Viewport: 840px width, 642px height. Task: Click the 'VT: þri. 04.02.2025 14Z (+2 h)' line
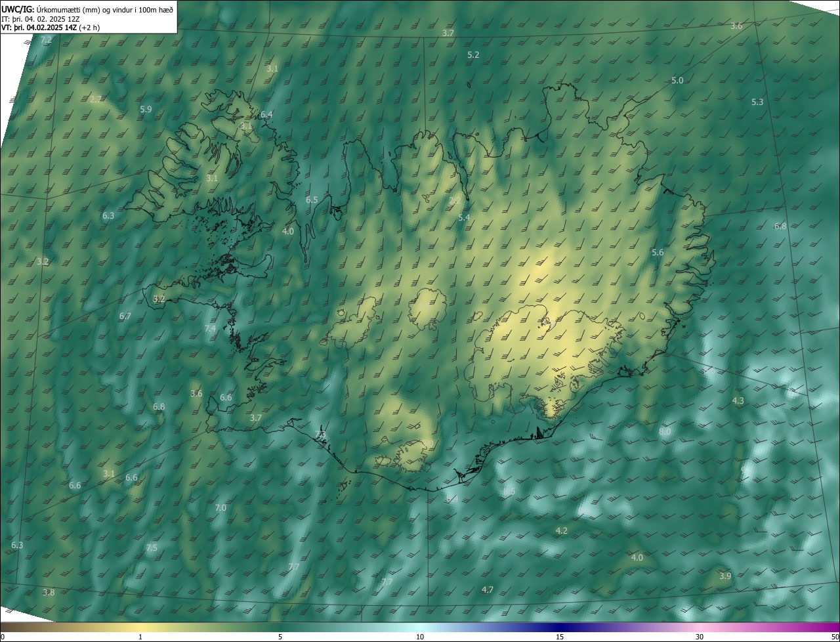point(51,28)
